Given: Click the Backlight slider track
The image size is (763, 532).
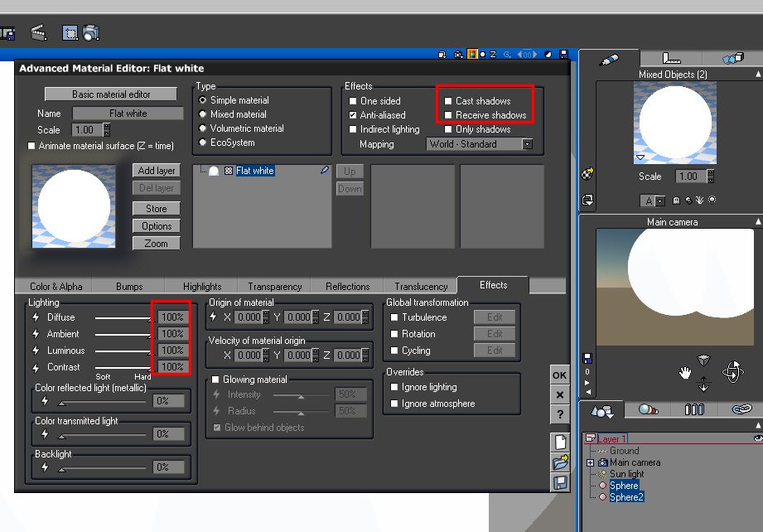Looking at the screenshot, I should pos(102,468).
